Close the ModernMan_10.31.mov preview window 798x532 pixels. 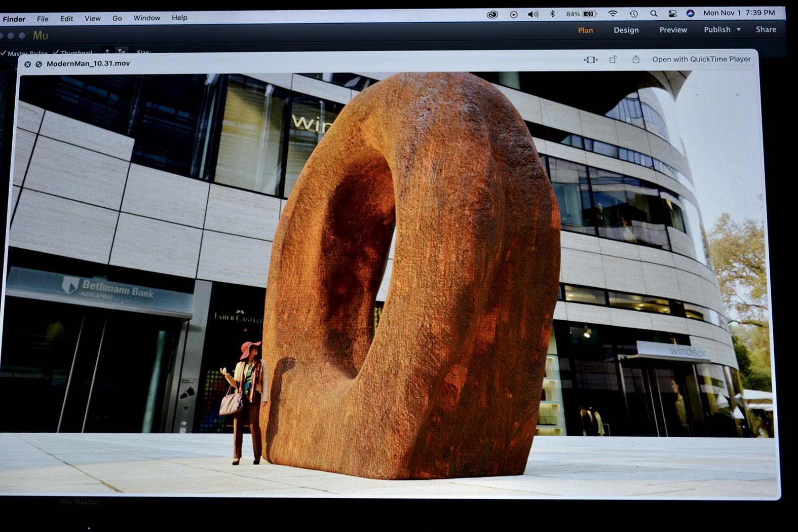tap(27, 64)
